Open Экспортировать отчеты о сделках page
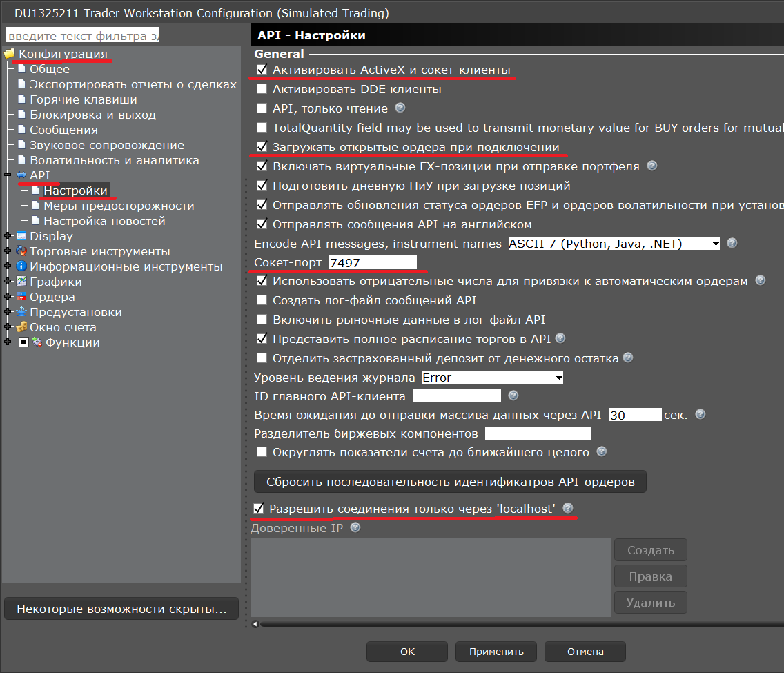Image resolution: width=784 pixels, height=673 pixels. point(133,84)
